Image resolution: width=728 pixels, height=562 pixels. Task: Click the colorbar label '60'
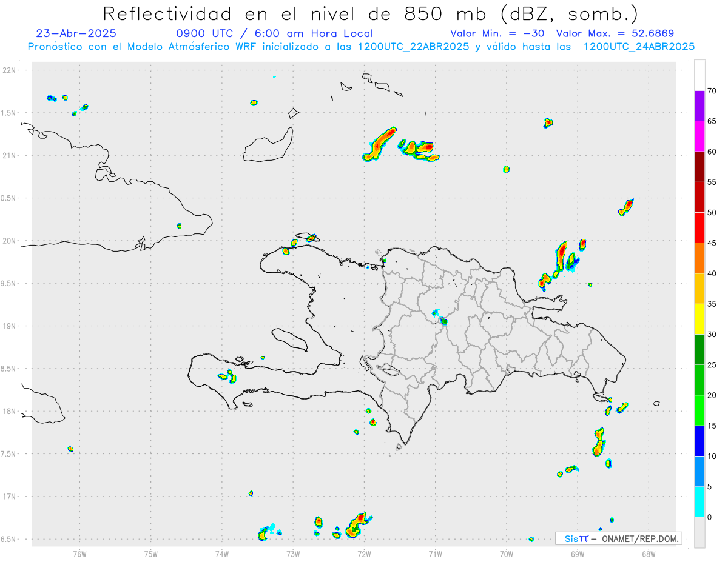pyautogui.click(x=712, y=152)
